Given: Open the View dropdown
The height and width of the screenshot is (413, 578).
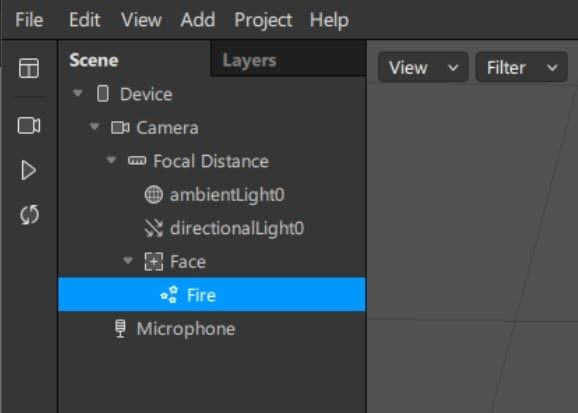Looking at the screenshot, I should pyautogui.click(x=423, y=67).
